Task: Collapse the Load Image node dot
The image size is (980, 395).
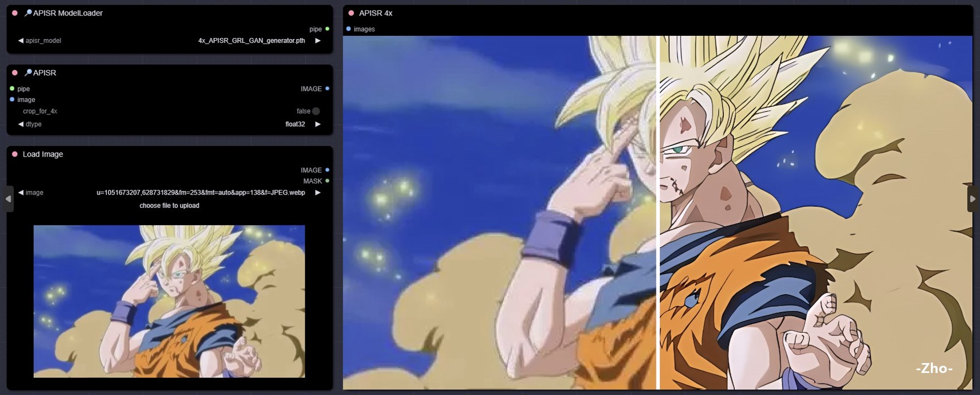Action: [x=15, y=154]
